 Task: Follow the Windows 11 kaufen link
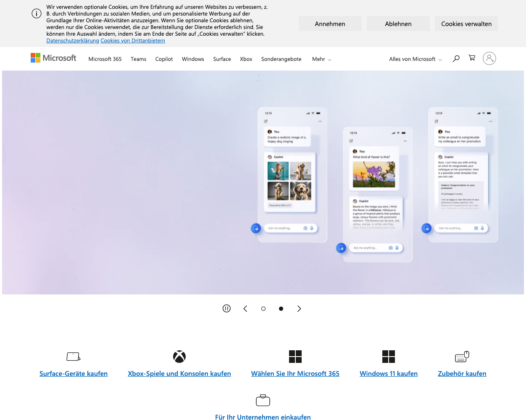point(389,374)
